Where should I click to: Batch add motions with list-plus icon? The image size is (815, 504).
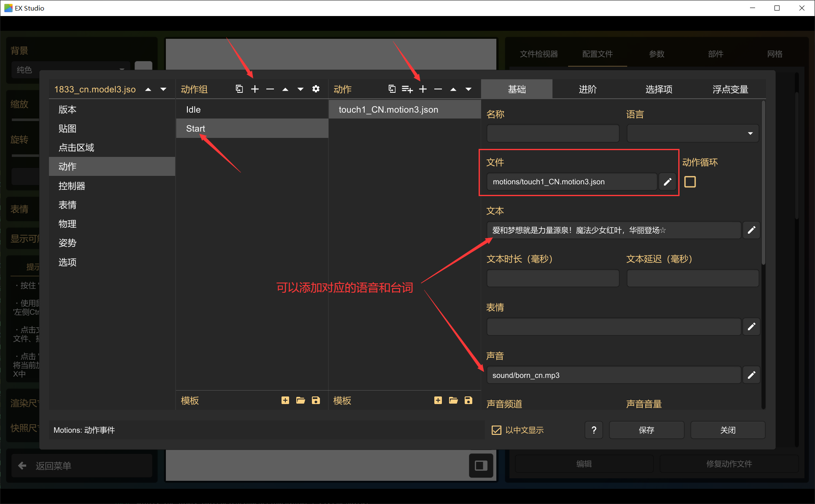(407, 89)
